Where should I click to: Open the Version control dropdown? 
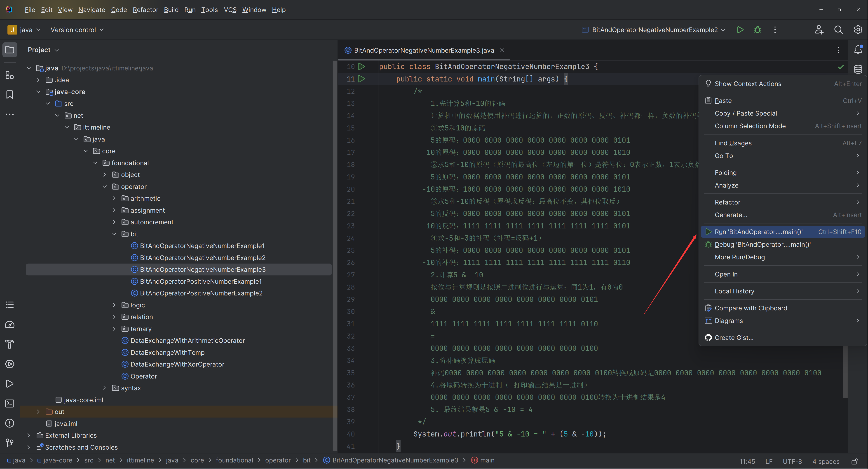pos(77,30)
